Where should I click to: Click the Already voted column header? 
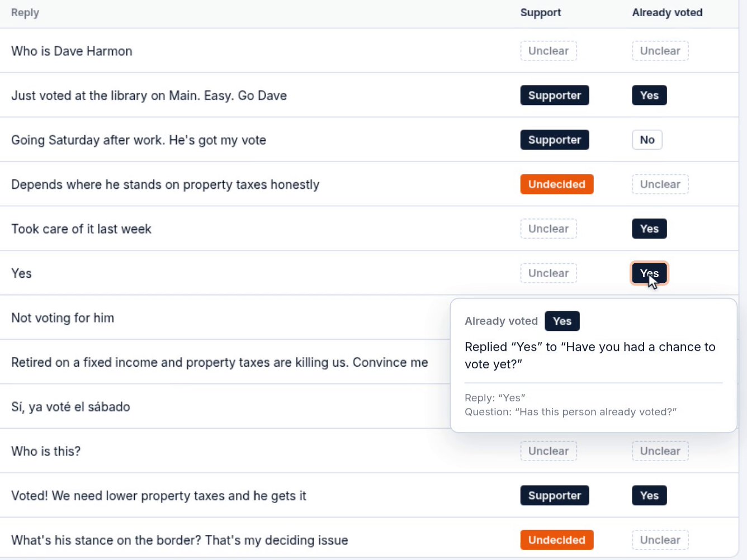[667, 12]
